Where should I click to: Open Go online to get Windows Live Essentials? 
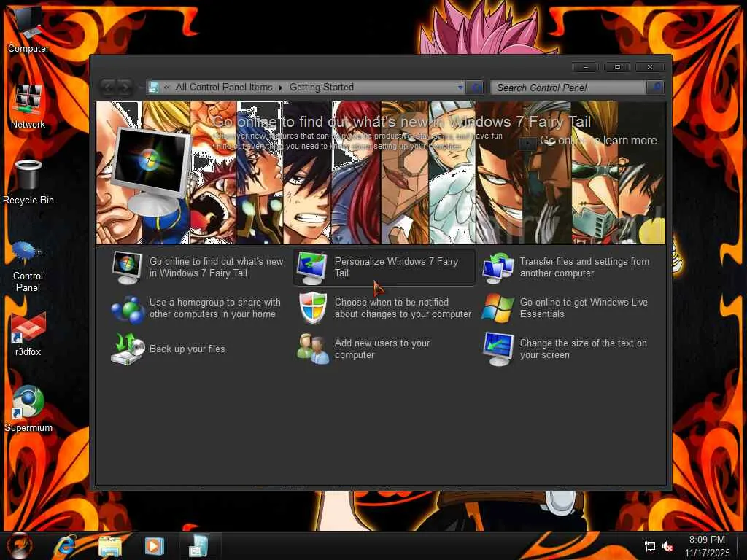pyautogui.click(x=584, y=308)
